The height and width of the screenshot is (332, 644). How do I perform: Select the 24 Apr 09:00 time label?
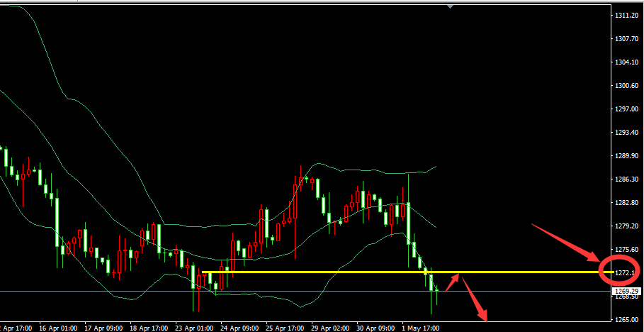239,328
